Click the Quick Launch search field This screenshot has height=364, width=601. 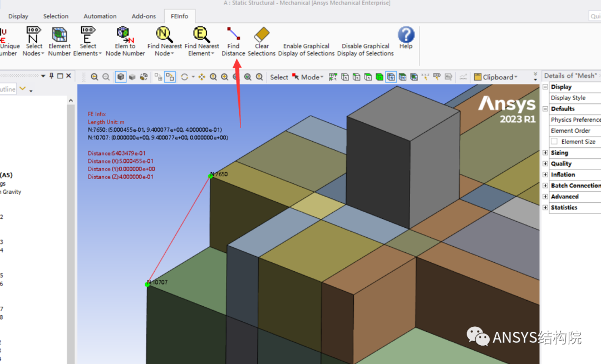pos(595,16)
